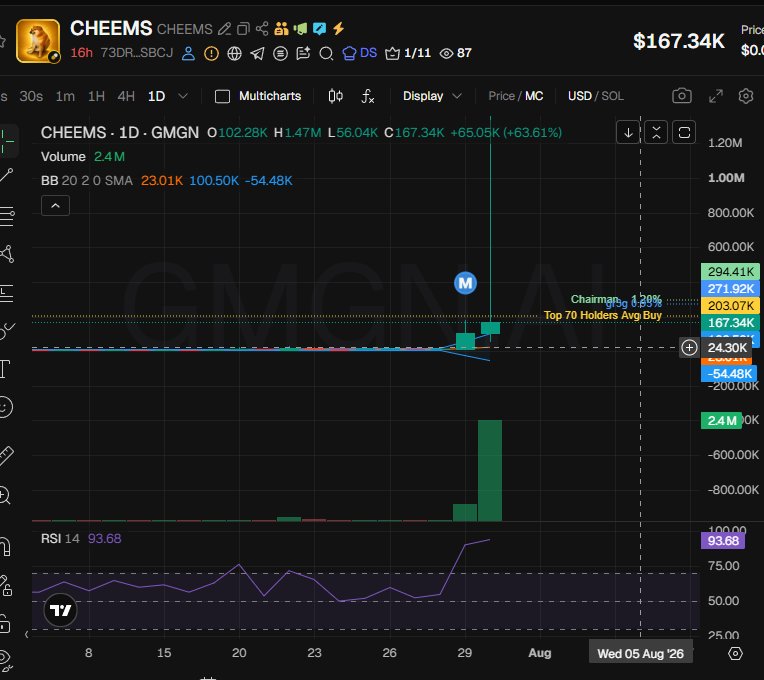The image size is (764, 680).
Task: Click the collapse-arrows chart button
Action: (656, 132)
